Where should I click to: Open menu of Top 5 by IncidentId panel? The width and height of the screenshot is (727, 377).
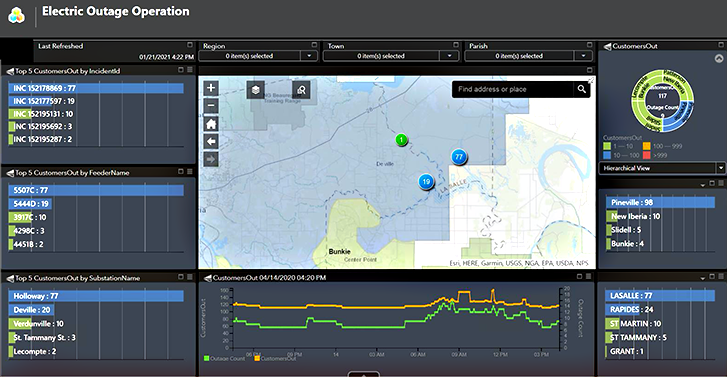tap(190, 70)
